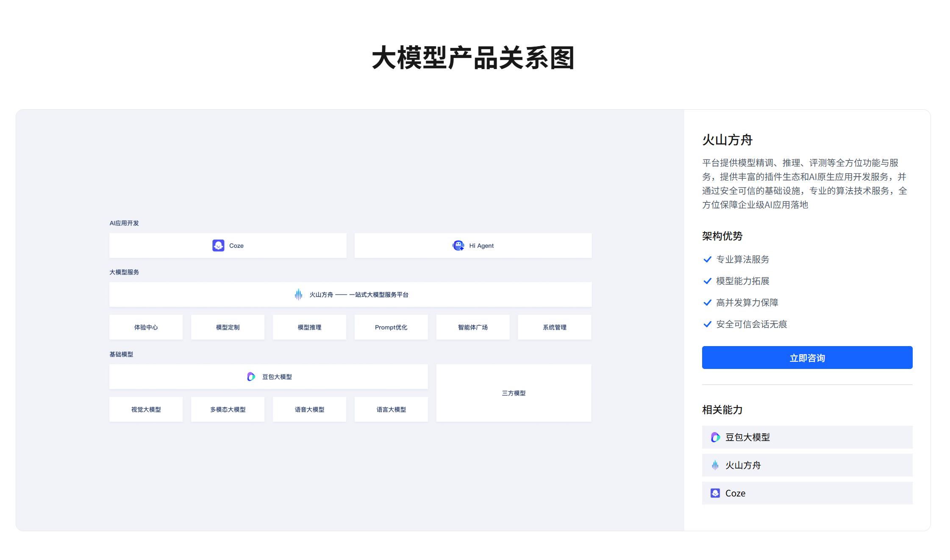Select the 模型推理 box
Image resolution: width=950 pixels, height=560 pixels.
tap(309, 327)
